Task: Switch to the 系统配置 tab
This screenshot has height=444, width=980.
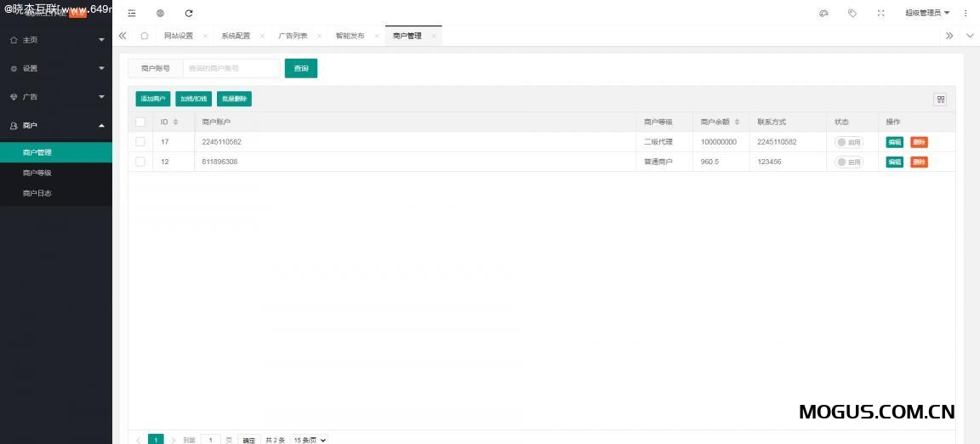Action: click(x=236, y=36)
